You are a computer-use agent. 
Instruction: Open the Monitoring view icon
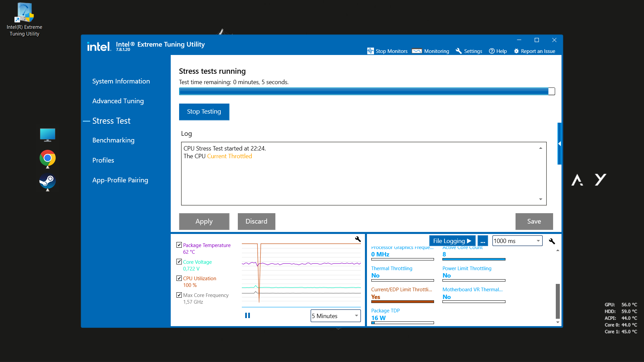pos(417,51)
